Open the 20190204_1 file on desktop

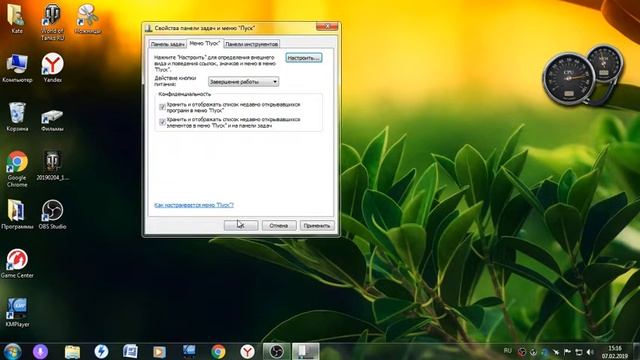52,165
